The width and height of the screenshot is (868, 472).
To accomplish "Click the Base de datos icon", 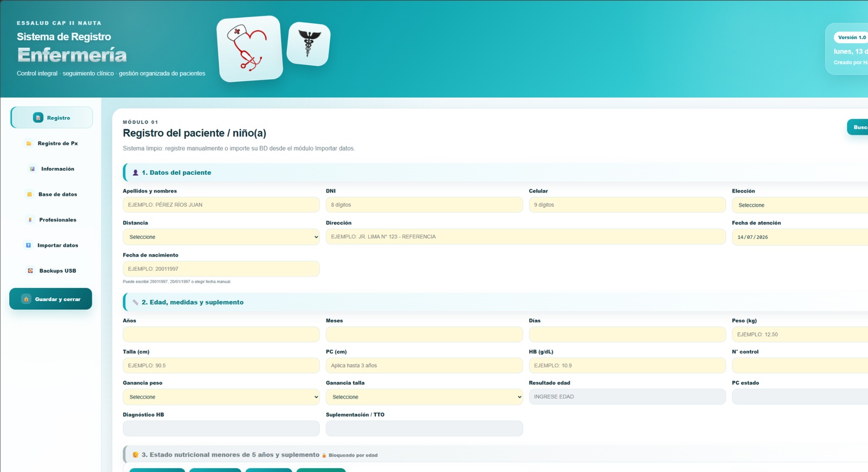I will (x=29, y=194).
